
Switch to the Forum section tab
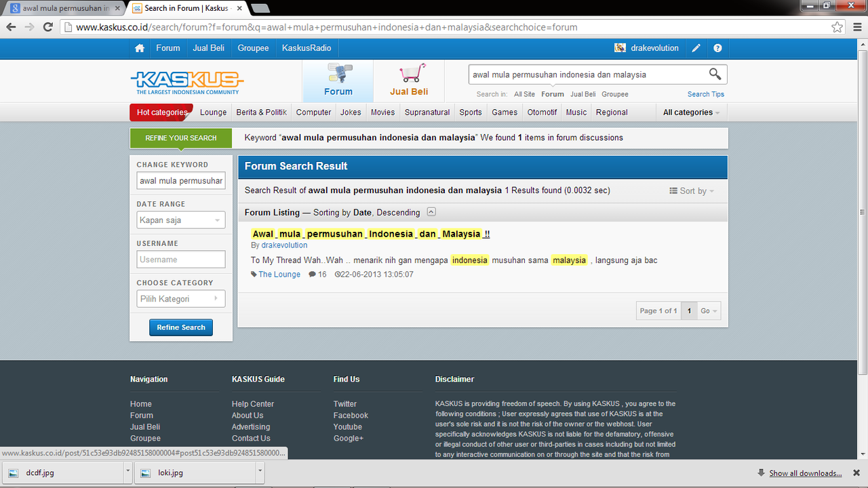(338, 81)
